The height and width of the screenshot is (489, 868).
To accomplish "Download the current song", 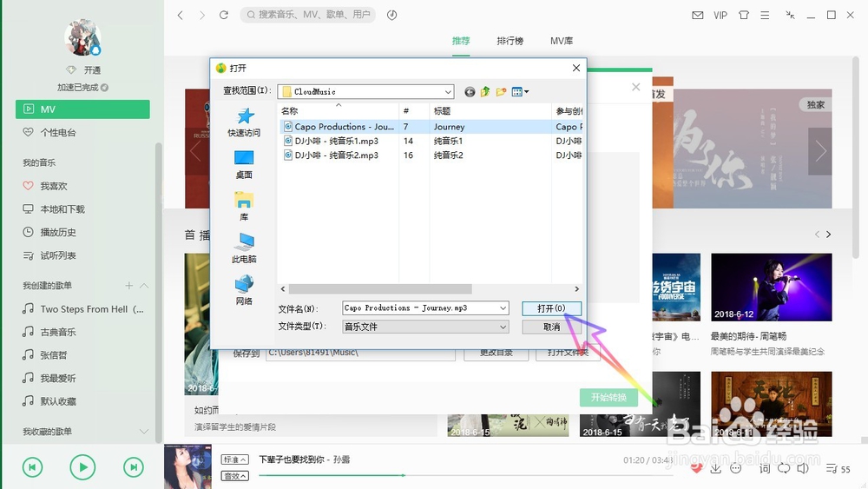I will point(716,468).
